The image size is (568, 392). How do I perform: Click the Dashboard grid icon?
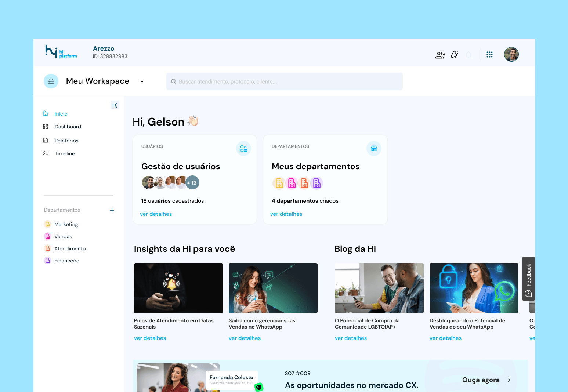click(x=46, y=127)
